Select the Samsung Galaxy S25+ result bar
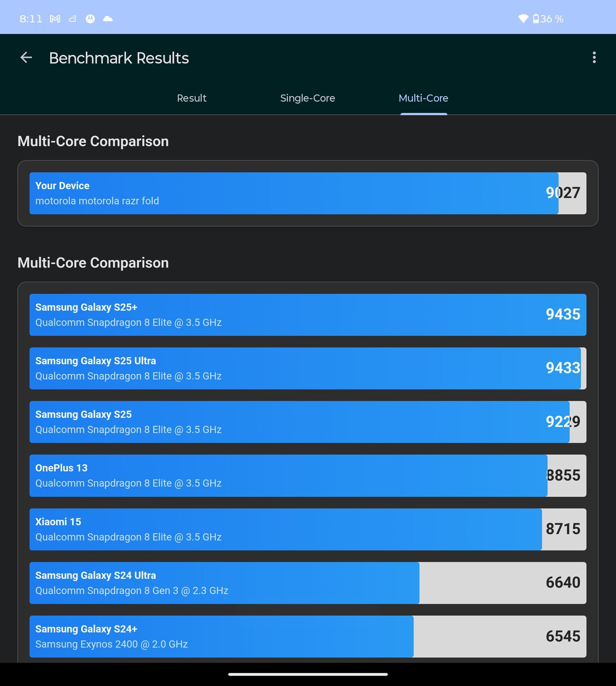Viewport: 616px width, 686px height. 308,315
